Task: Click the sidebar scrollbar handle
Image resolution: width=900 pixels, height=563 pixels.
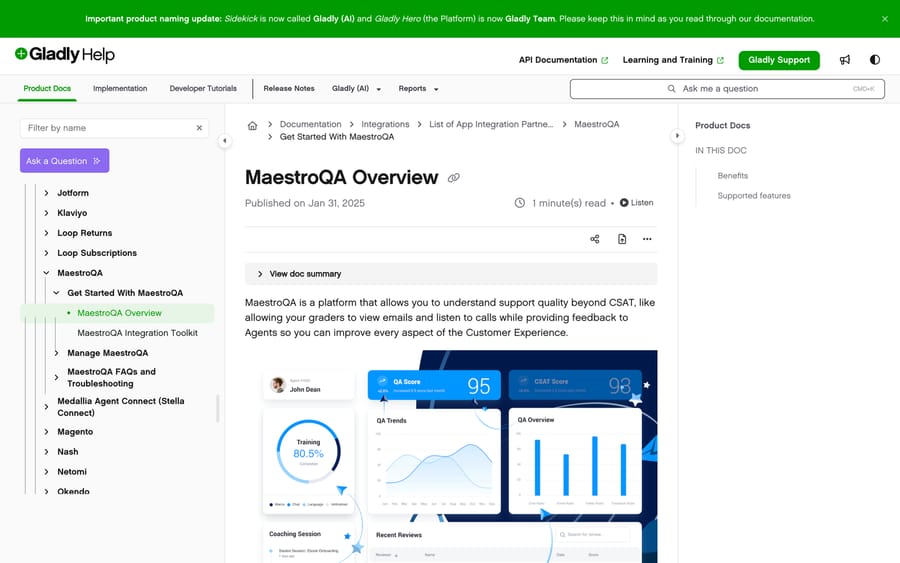Action: coord(218,409)
